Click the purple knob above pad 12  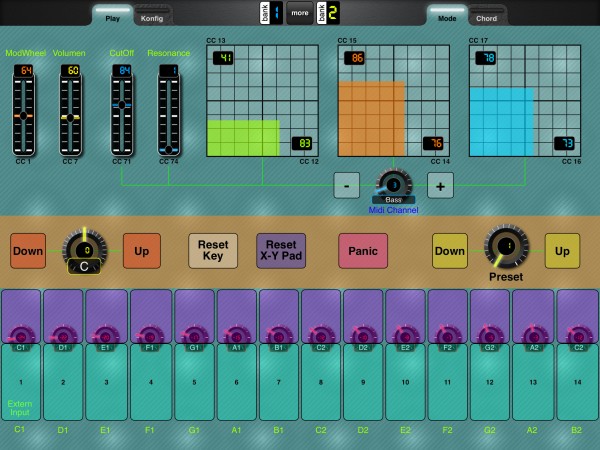pos(489,336)
